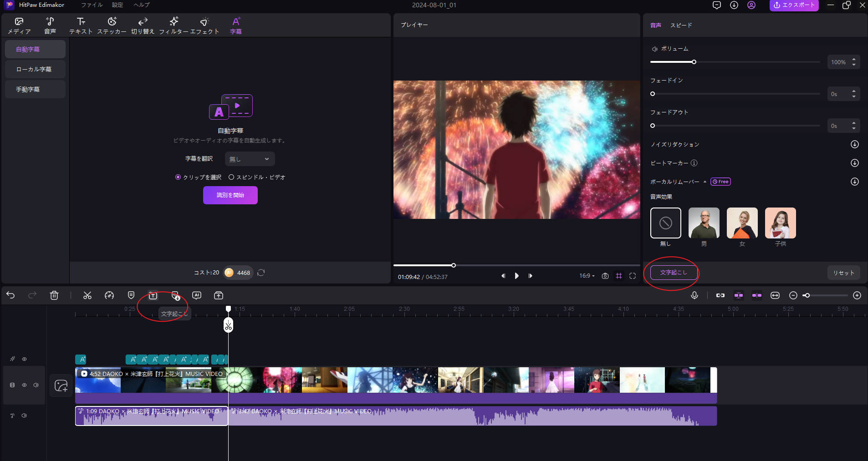Screen dimensions: 868x461
Task: Click the undo arrow
Action: pyautogui.click(x=11, y=295)
